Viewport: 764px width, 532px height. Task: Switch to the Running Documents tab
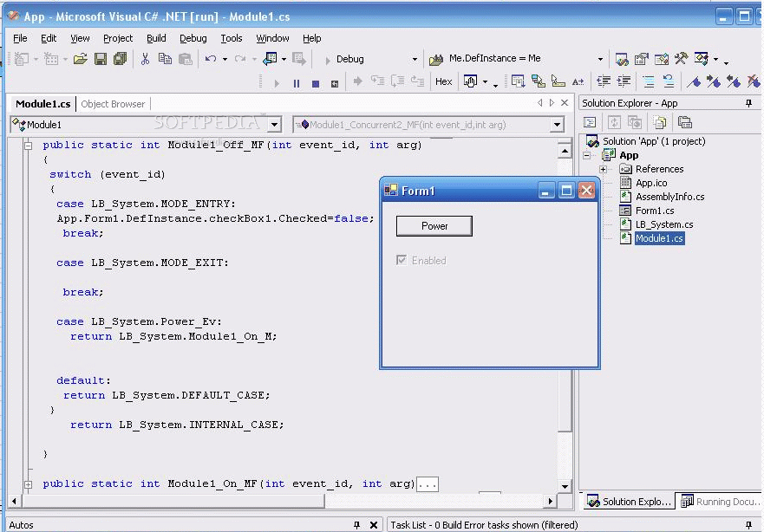(720, 502)
